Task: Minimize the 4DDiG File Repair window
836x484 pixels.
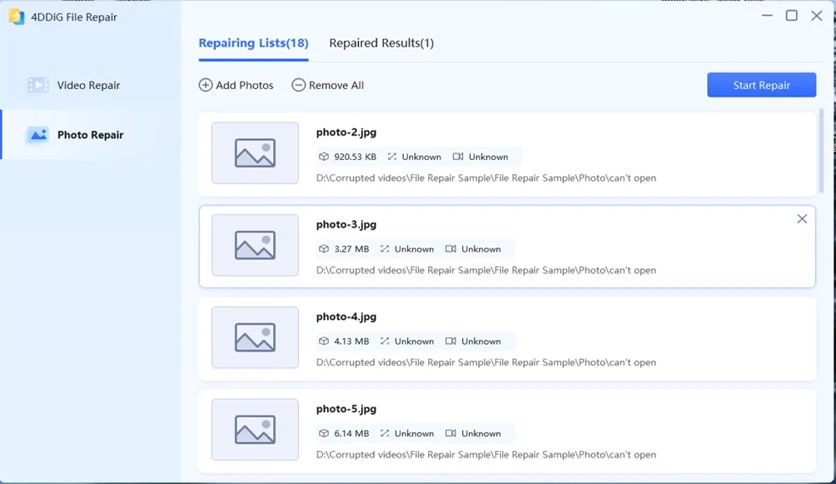Action: (x=767, y=16)
